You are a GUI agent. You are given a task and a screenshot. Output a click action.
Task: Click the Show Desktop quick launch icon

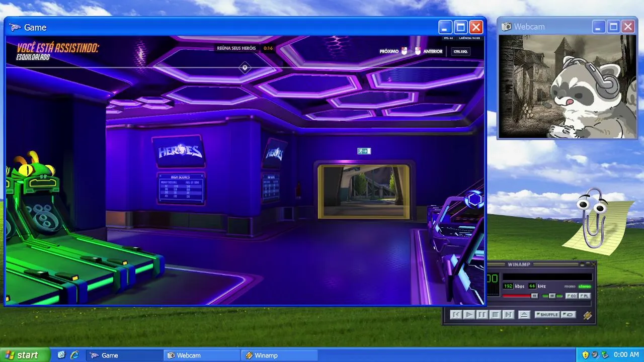click(x=61, y=355)
